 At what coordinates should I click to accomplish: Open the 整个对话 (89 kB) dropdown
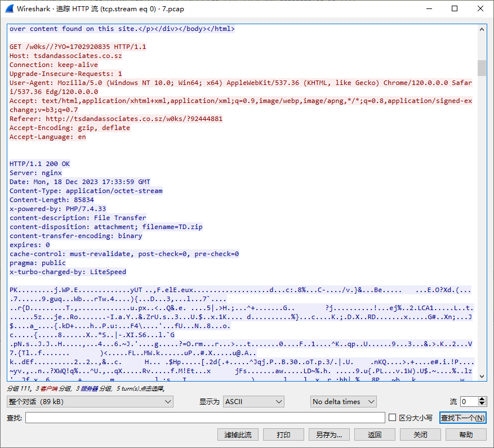click(x=90, y=401)
